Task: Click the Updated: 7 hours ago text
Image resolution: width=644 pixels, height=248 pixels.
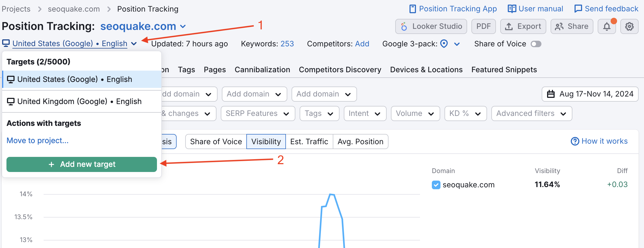Action: (x=190, y=44)
